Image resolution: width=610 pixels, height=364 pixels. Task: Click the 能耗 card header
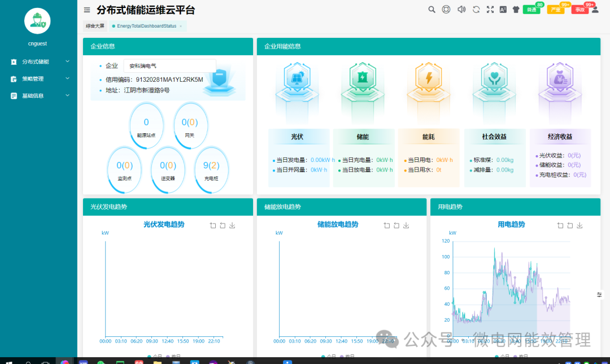428,137
